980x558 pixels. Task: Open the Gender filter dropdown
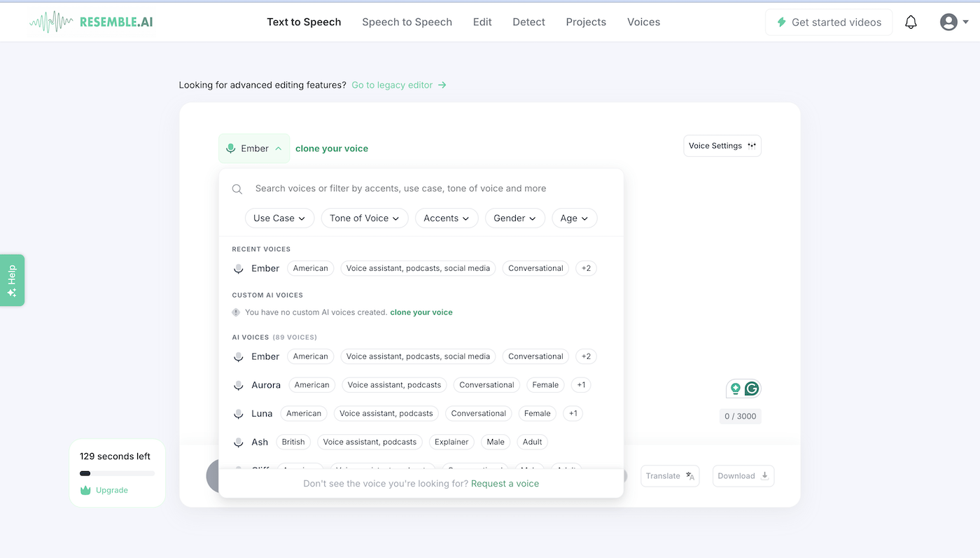(515, 218)
